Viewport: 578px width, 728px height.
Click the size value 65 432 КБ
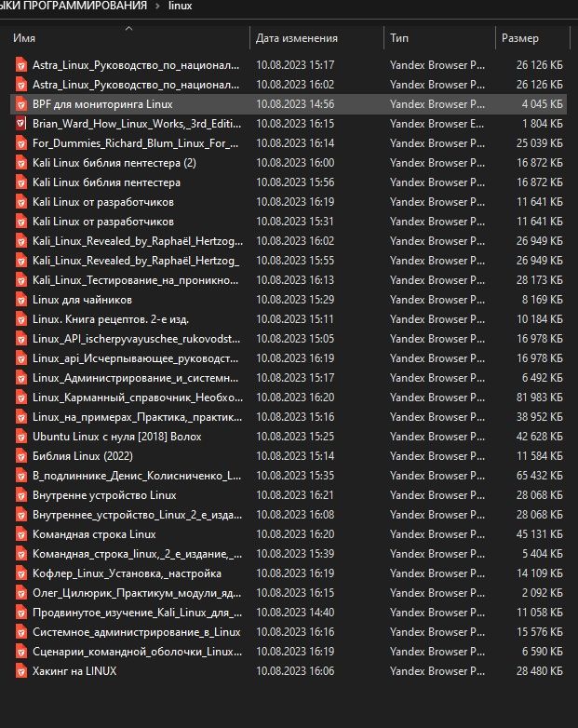540,476
